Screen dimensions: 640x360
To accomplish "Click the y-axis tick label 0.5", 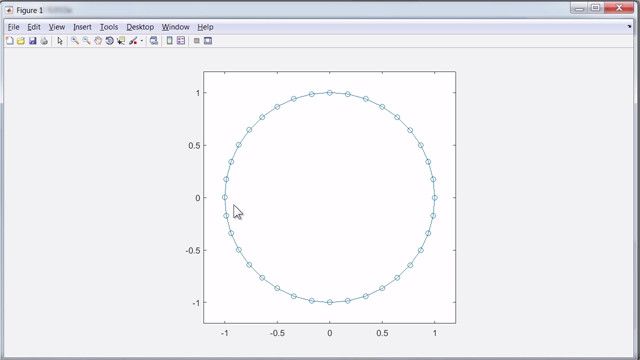I will (194, 146).
